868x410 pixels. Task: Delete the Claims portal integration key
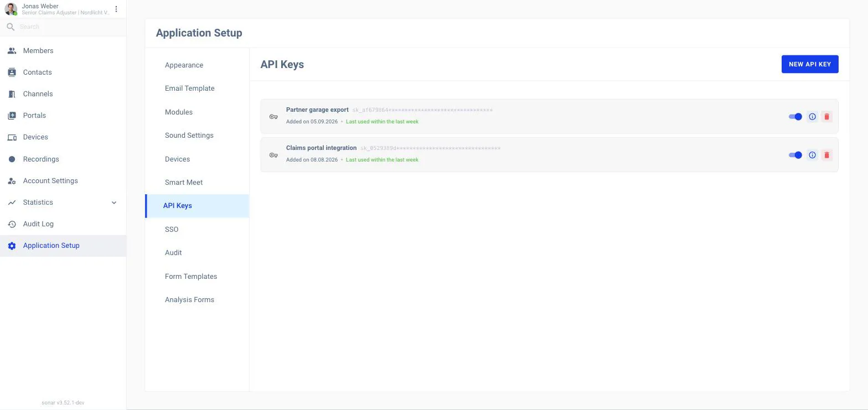coord(827,155)
